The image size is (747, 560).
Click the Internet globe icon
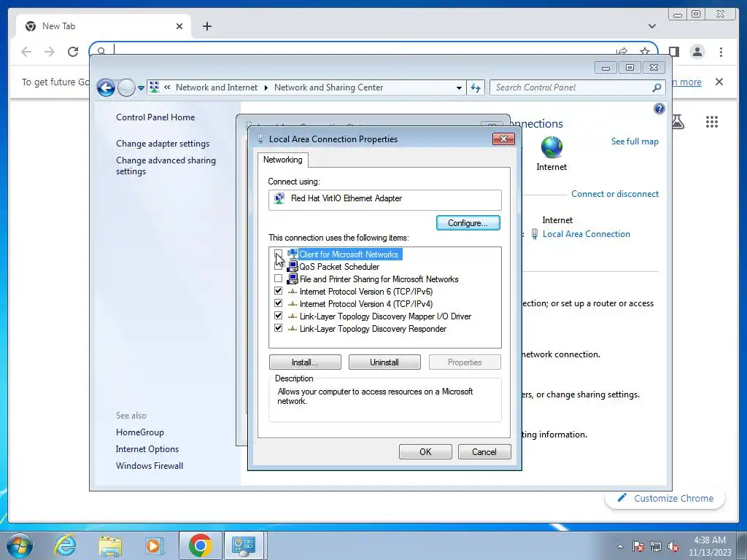click(x=551, y=147)
